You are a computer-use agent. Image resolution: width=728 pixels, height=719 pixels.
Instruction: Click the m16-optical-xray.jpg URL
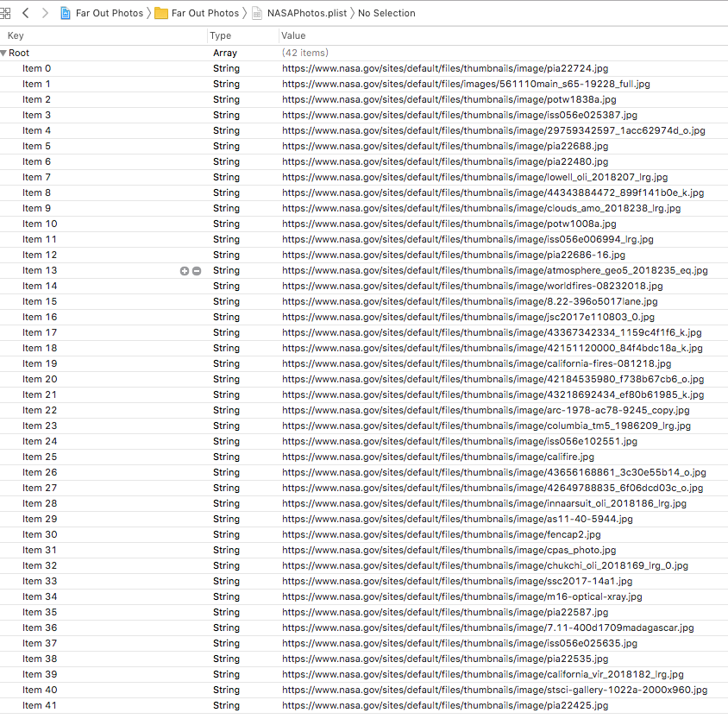click(x=462, y=596)
